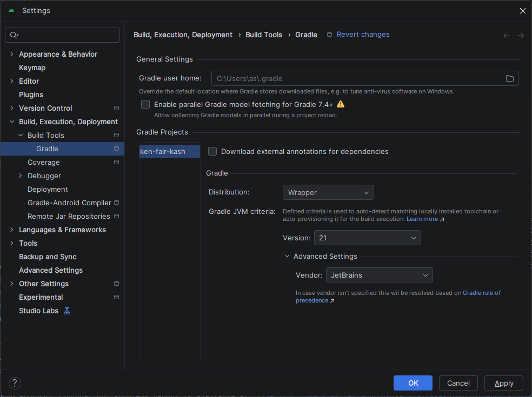This screenshot has height=397, width=532.
Task: Click the project-level icon beside Coverage
Action: tap(116, 162)
